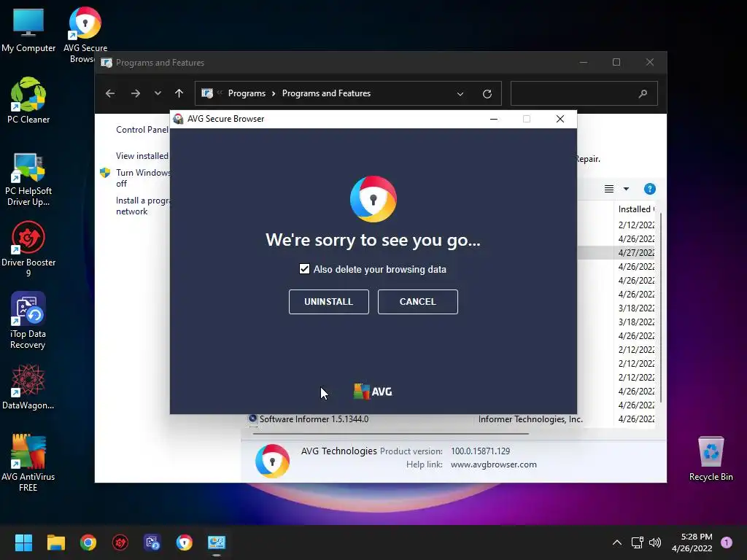
Task: Open Control Panel Home link
Action: coord(142,130)
